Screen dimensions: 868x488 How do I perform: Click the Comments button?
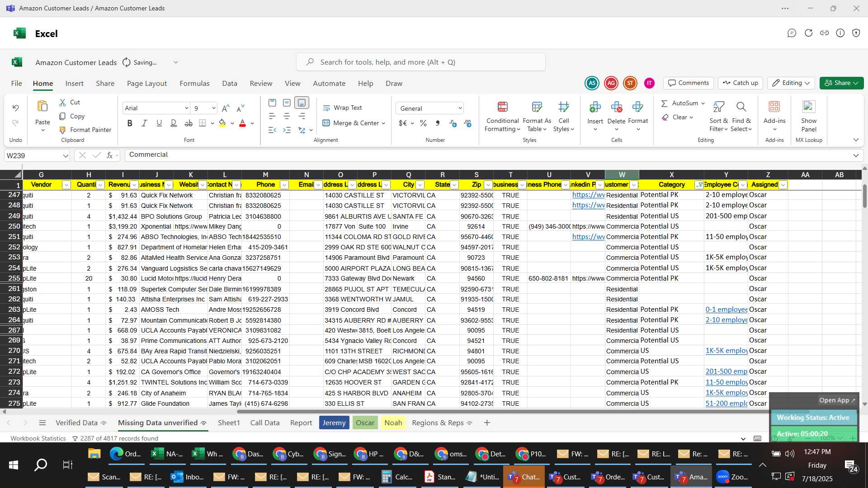[x=689, y=83]
